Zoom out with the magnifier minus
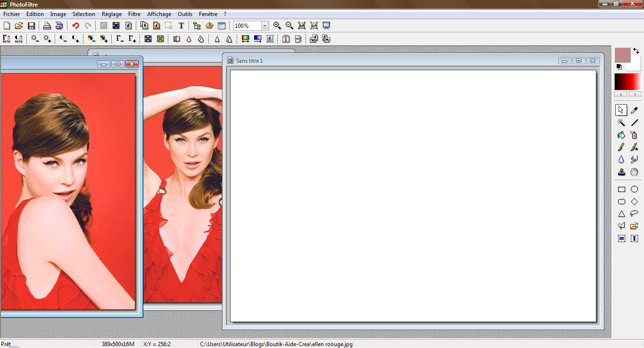Viewport: 644px width, 348px height. tap(289, 26)
